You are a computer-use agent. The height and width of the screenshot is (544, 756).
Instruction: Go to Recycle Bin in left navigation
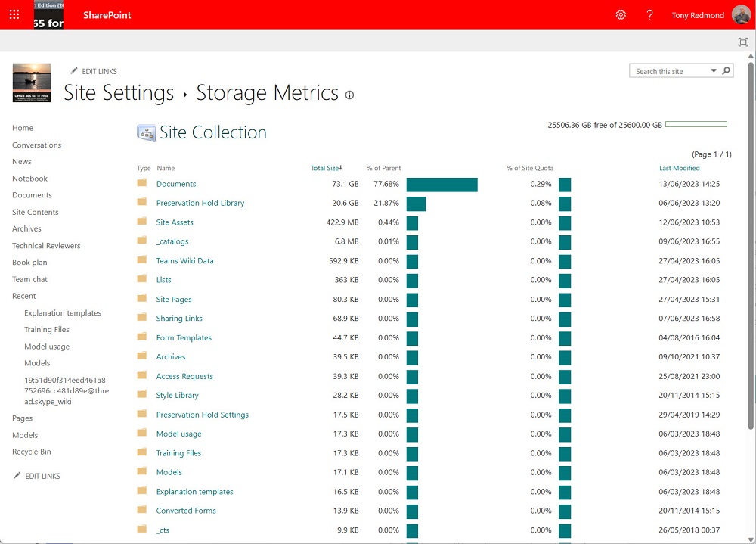pyautogui.click(x=31, y=452)
